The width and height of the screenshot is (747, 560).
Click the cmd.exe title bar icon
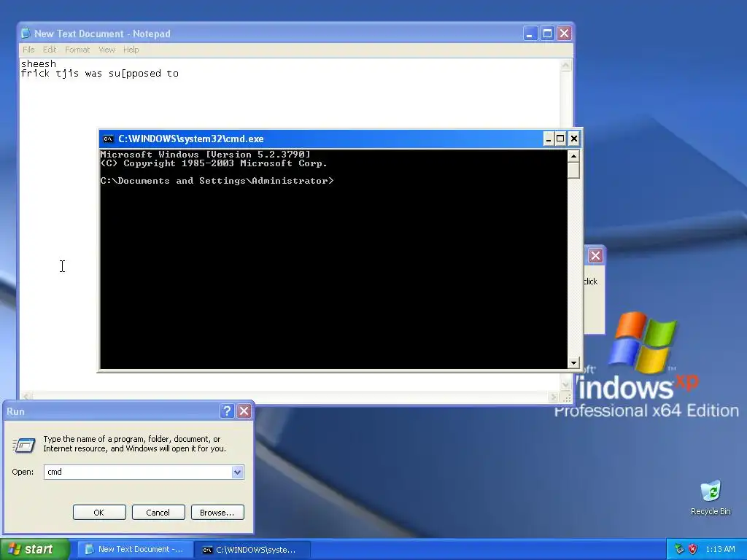pyautogui.click(x=108, y=139)
